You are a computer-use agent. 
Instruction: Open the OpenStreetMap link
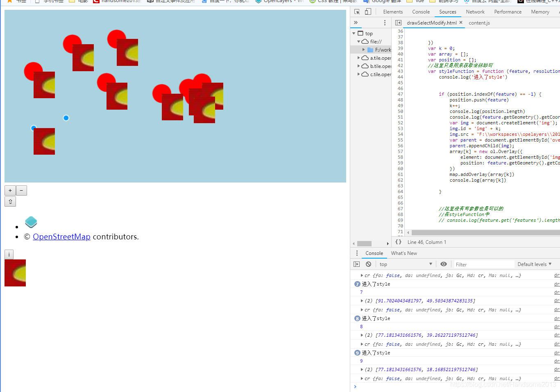(x=61, y=237)
